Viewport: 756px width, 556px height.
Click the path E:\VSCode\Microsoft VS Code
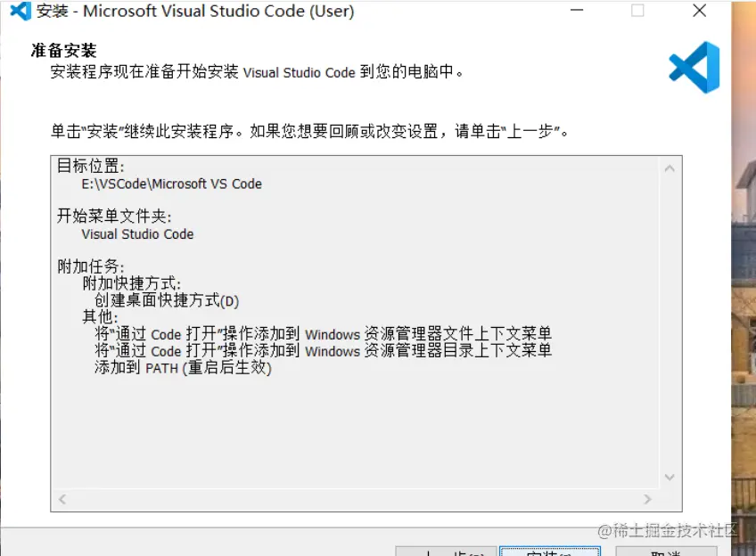coord(172,184)
